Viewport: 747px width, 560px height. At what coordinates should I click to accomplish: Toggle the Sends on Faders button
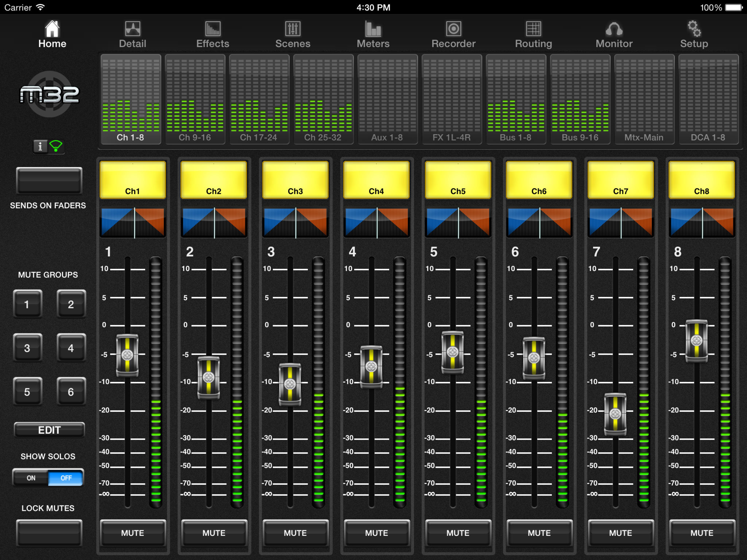pyautogui.click(x=49, y=181)
